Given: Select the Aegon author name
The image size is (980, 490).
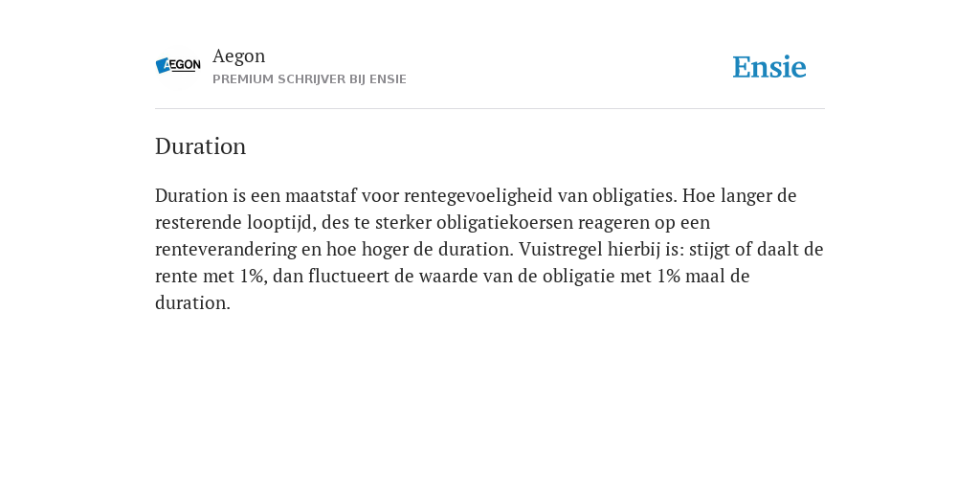Looking at the screenshot, I should 238,56.
